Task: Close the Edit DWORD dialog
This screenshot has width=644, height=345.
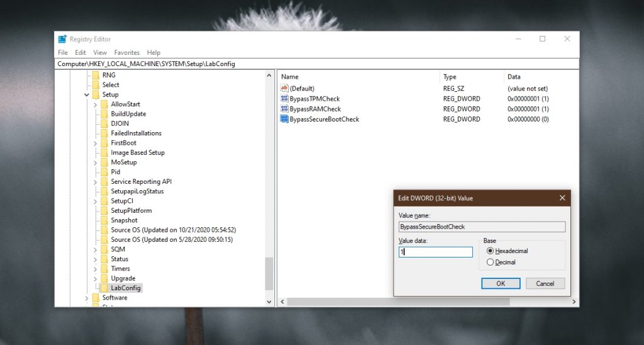Action: pyautogui.click(x=562, y=198)
